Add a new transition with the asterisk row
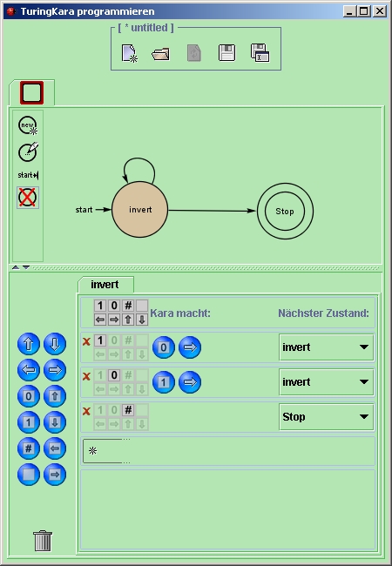Screen dimensions: 392x566 [227, 451]
